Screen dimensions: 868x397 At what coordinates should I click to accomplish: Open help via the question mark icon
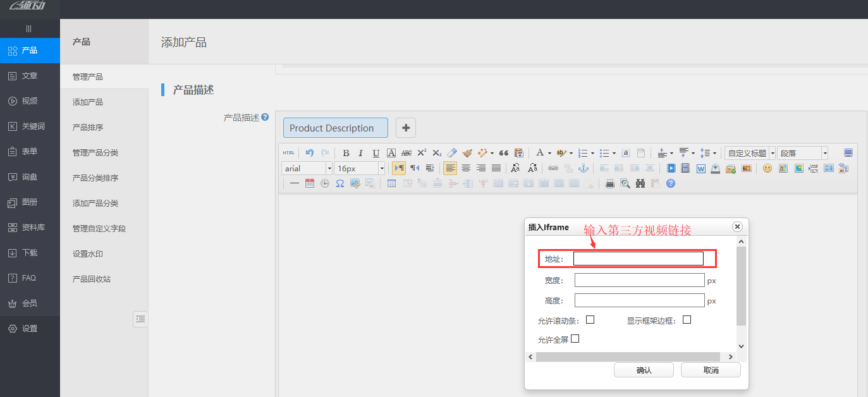tap(671, 183)
